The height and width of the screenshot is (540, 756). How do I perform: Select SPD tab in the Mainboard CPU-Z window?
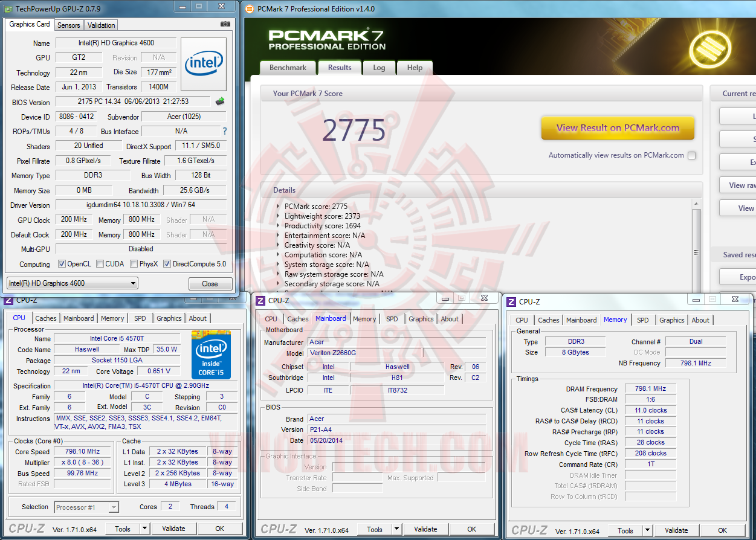coord(392,319)
